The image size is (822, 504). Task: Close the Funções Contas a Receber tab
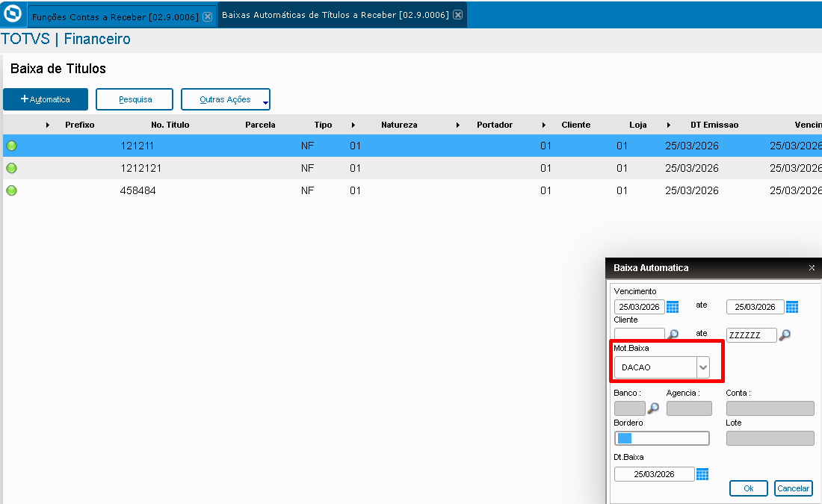208,16
